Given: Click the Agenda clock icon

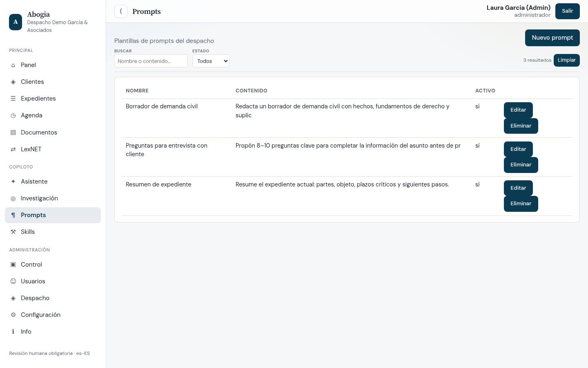Looking at the screenshot, I should tap(13, 115).
